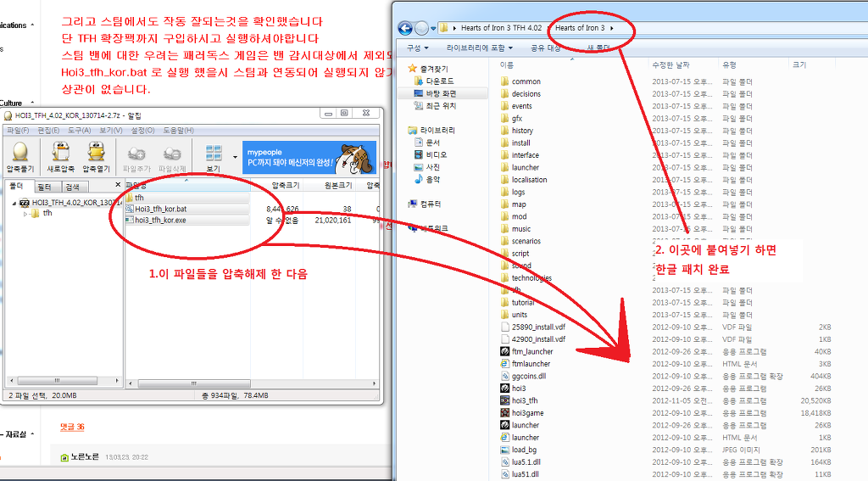Open the 댓글 36 comments link
This screenshot has width=868, height=481.
[x=72, y=427]
